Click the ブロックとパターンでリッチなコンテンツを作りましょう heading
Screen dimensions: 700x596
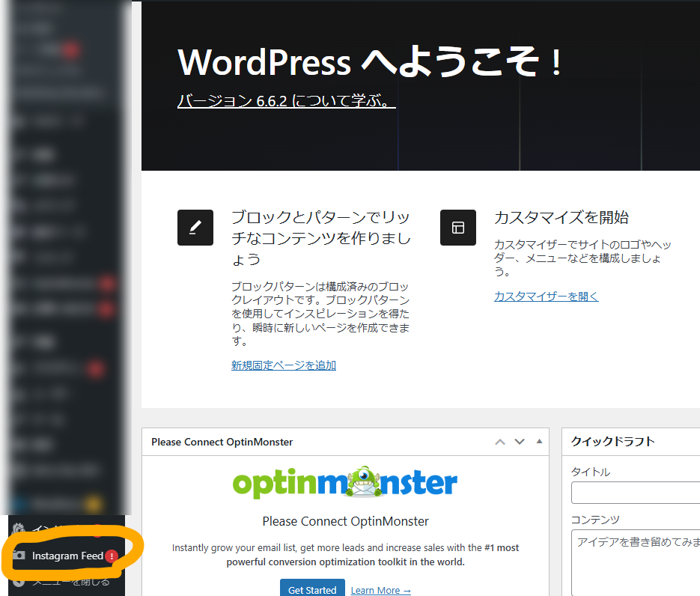[320, 238]
